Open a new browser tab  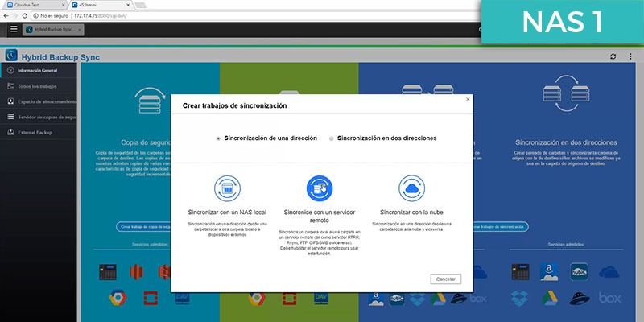pos(140,5)
